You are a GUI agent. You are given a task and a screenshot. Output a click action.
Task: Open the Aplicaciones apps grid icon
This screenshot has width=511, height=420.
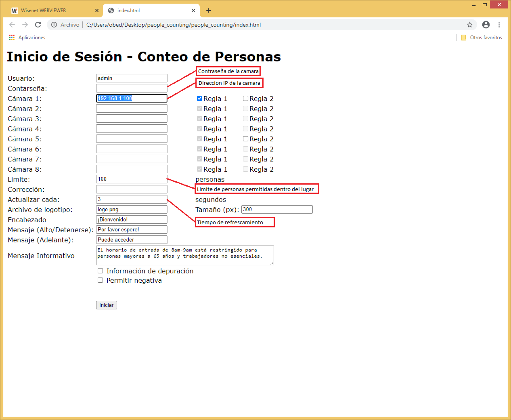pos(12,37)
